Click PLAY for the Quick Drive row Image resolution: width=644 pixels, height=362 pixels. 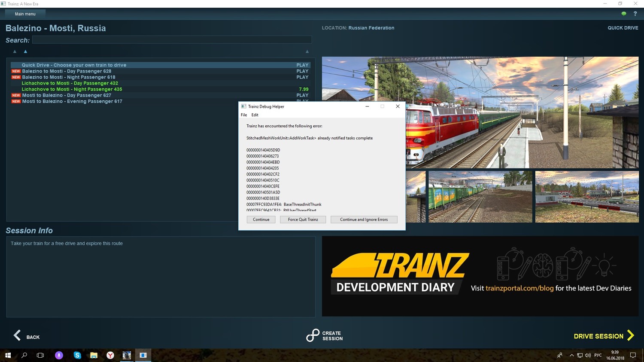[x=302, y=65]
